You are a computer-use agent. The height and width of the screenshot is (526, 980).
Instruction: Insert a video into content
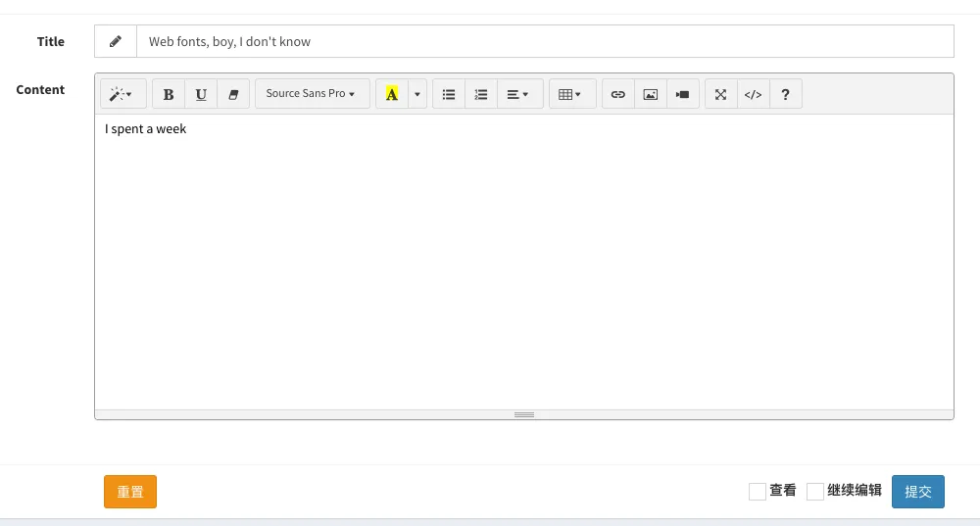(683, 94)
